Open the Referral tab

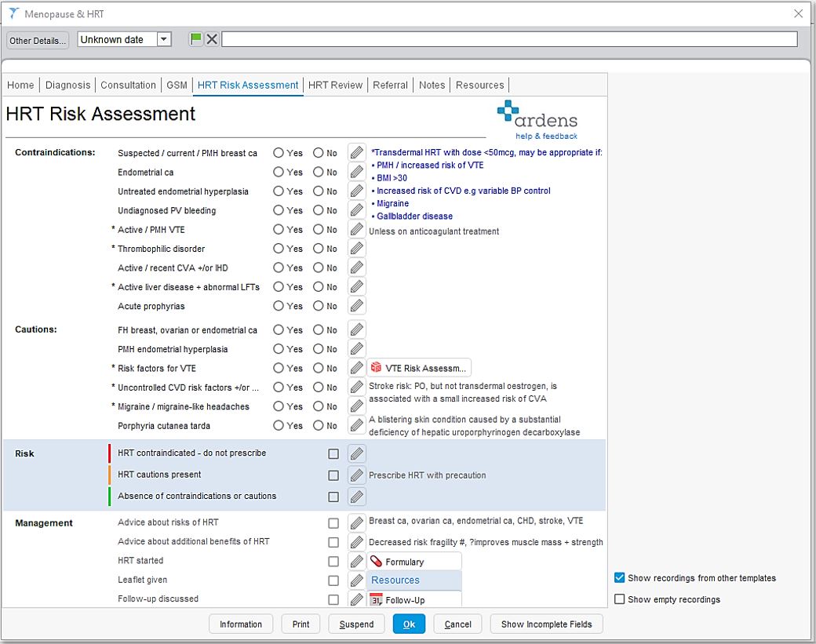point(390,85)
